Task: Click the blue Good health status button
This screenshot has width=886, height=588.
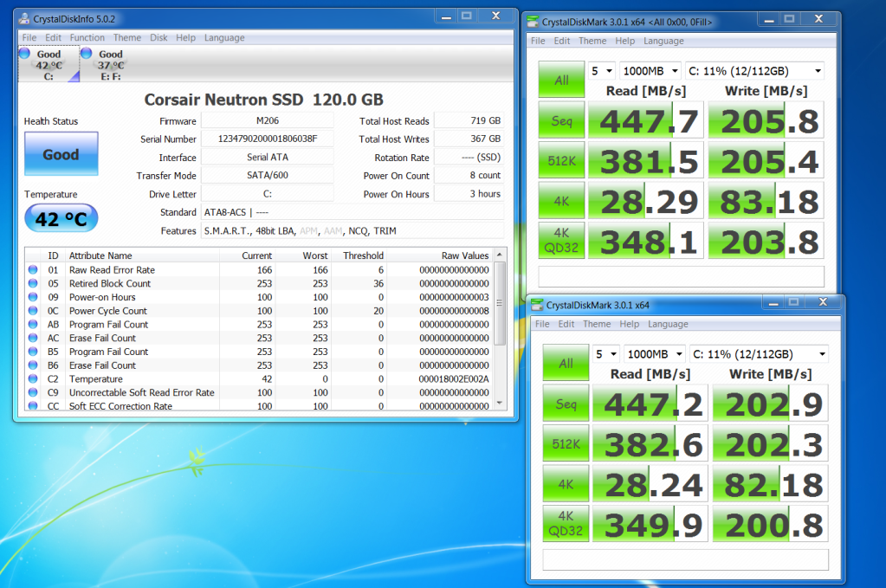Action: pos(61,154)
